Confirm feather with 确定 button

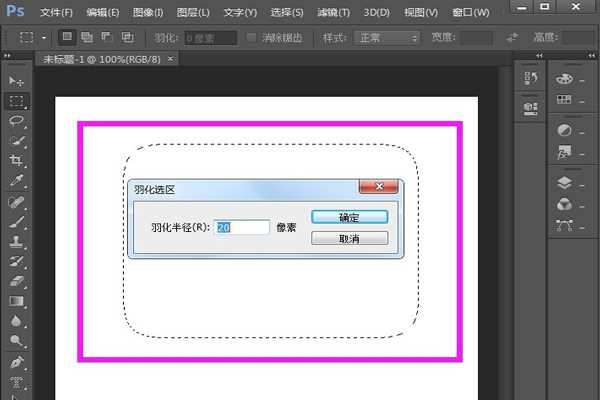(349, 217)
